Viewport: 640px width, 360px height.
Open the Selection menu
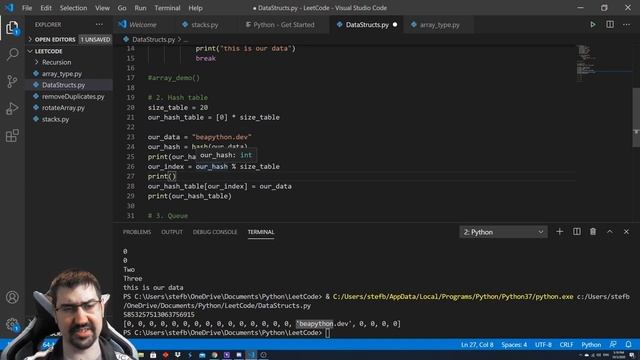coord(73,8)
